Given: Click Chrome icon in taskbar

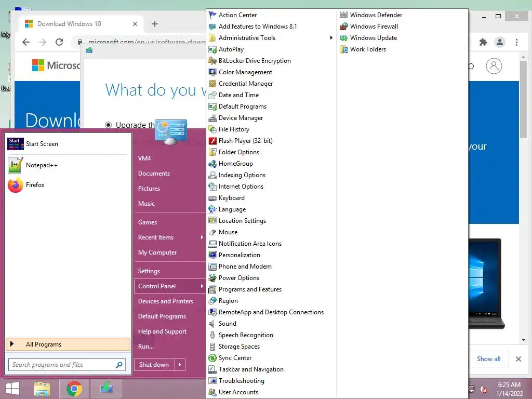Looking at the screenshot, I should 74,389.
